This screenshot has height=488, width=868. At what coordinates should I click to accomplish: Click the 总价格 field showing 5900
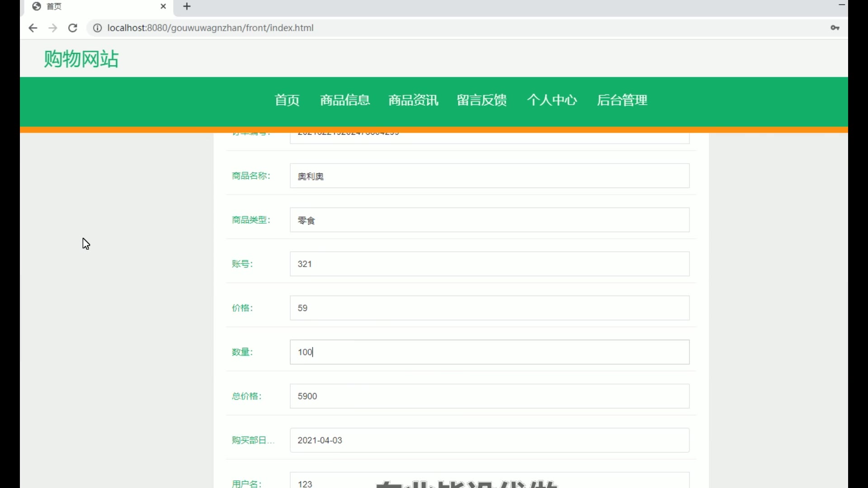[x=490, y=396]
